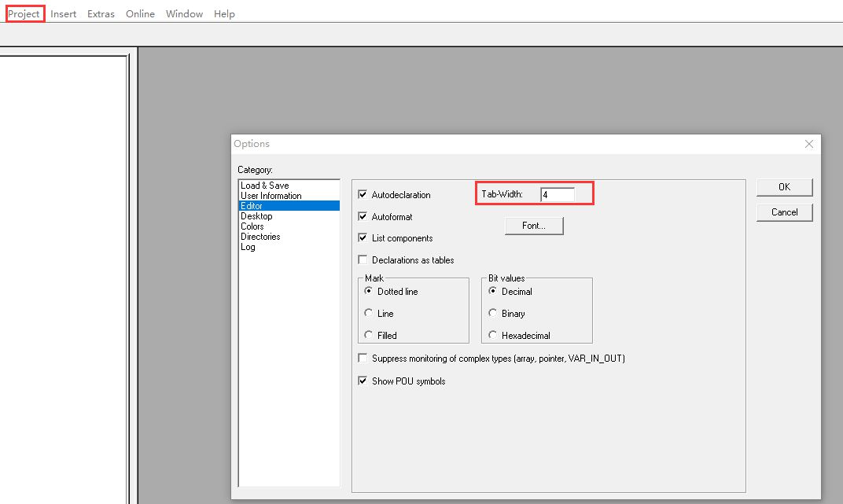Enable Suppress monitoring of complex types
Screen dimensions: 843x504
point(363,358)
